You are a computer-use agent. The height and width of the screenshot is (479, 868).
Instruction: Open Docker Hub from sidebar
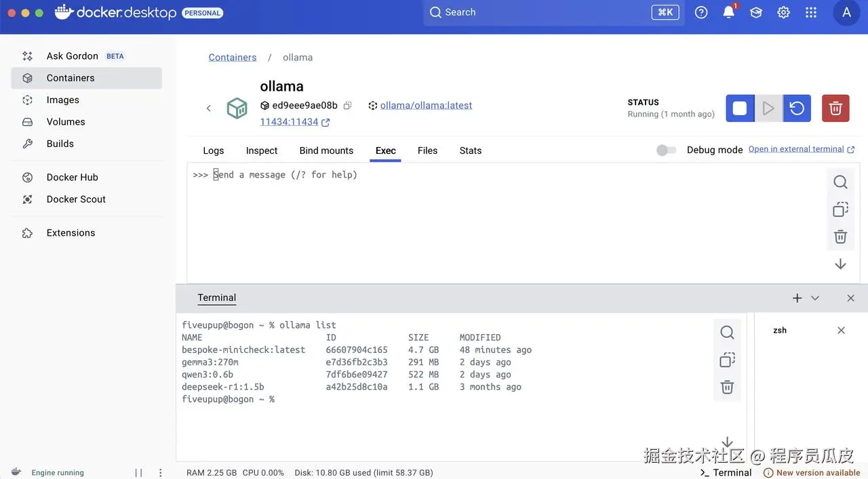(x=86, y=178)
